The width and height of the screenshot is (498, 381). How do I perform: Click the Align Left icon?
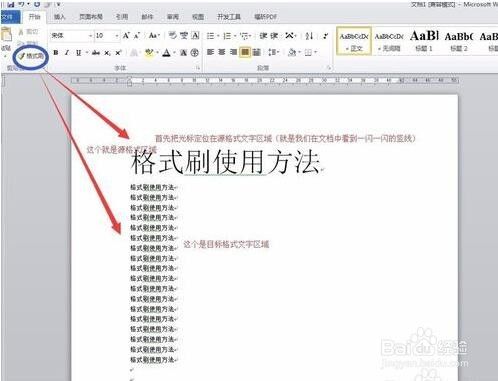coord(210,52)
